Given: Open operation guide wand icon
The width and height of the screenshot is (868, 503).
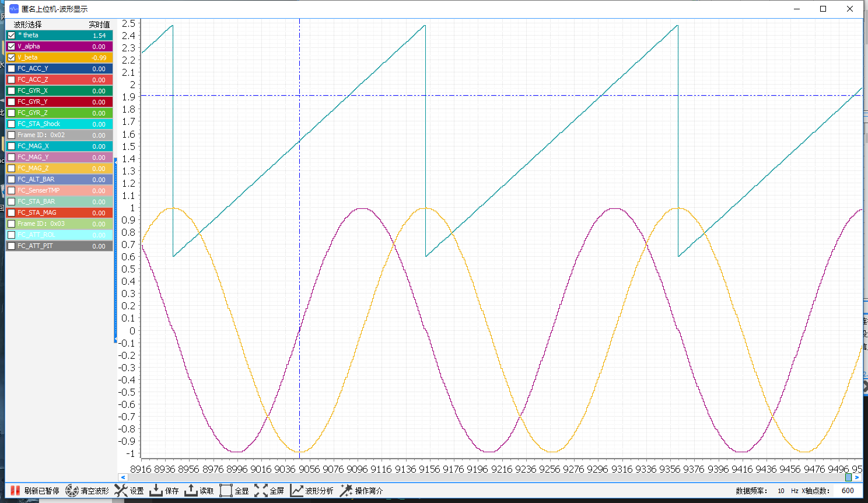Looking at the screenshot, I should (x=346, y=491).
